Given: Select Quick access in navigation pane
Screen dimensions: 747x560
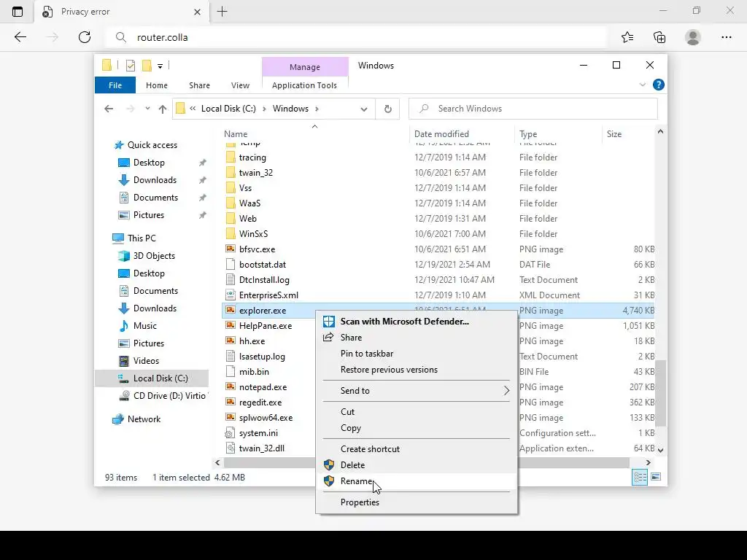Looking at the screenshot, I should 152,145.
